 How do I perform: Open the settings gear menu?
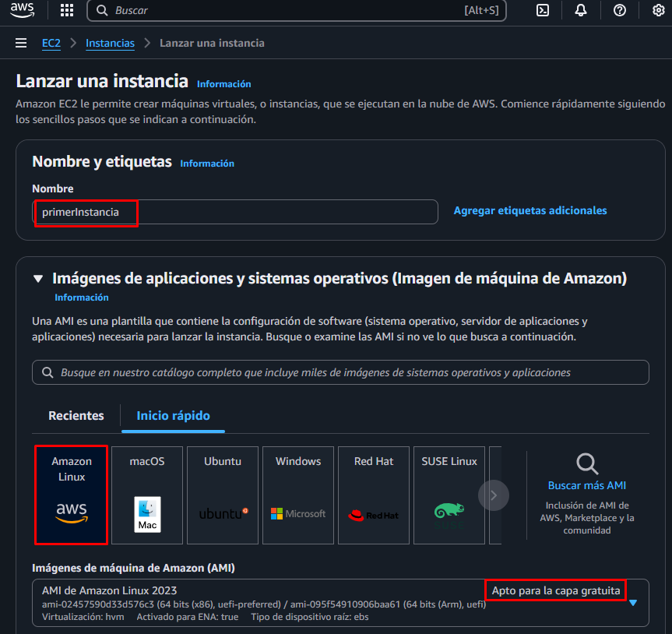click(658, 10)
